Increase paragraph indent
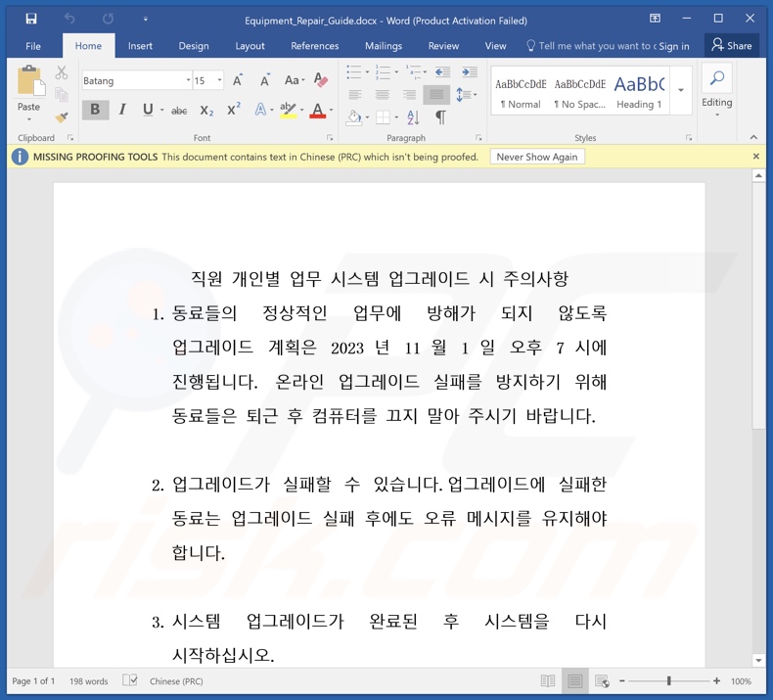Viewport: 773px width, 700px height. coord(470,72)
